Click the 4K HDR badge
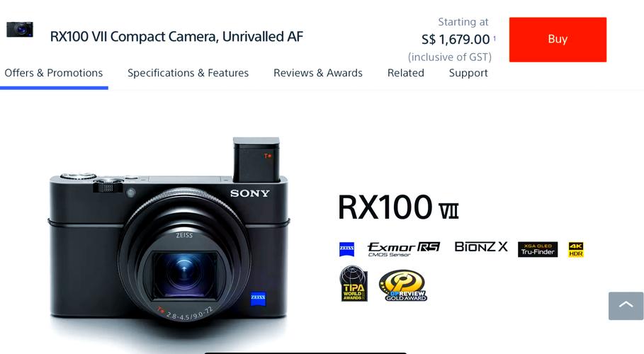Screen dimensions: 644x354 (576, 249)
